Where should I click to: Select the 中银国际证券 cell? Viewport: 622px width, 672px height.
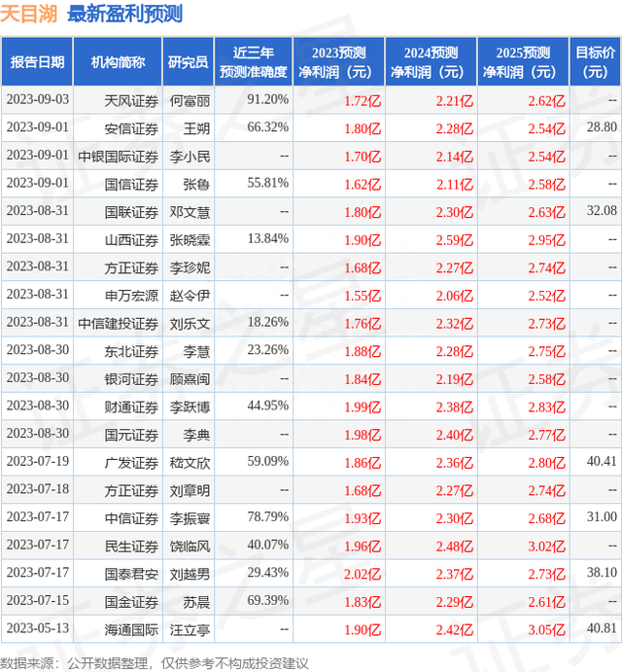(x=118, y=157)
